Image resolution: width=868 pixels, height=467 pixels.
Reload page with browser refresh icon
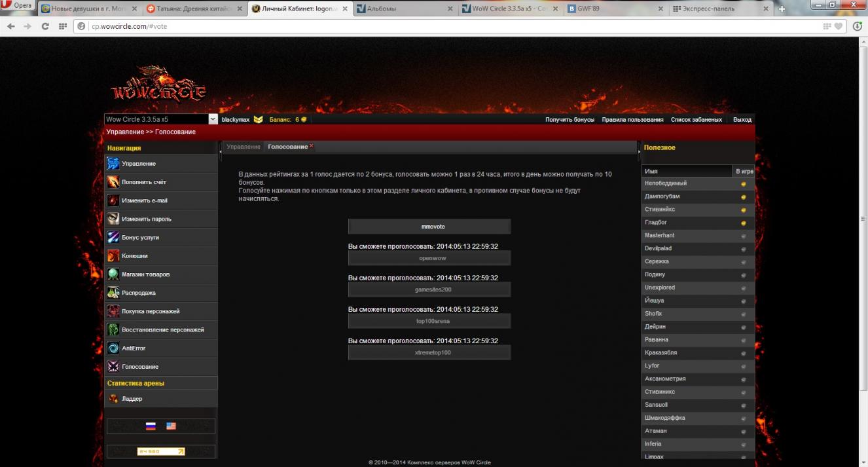(45, 26)
